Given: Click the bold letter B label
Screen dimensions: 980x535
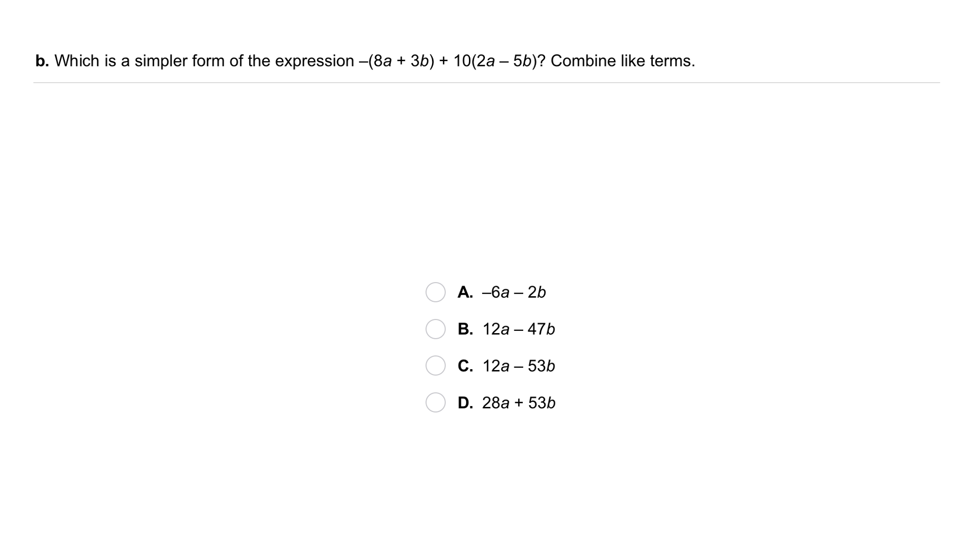Looking at the screenshot, I should 465,329.
